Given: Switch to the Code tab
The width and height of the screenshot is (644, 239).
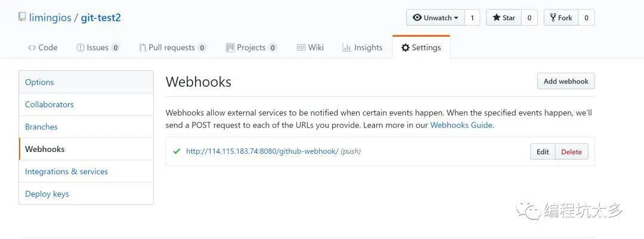Looking at the screenshot, I should 42,48.
